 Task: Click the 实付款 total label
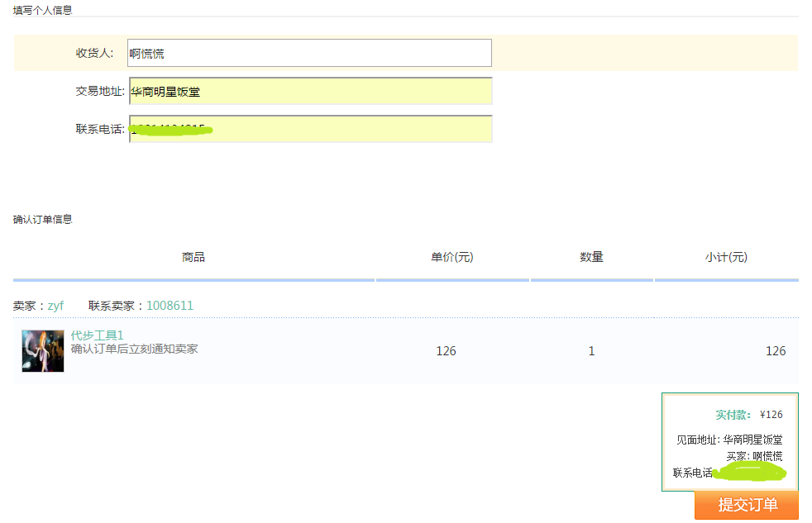coord(733,415)
